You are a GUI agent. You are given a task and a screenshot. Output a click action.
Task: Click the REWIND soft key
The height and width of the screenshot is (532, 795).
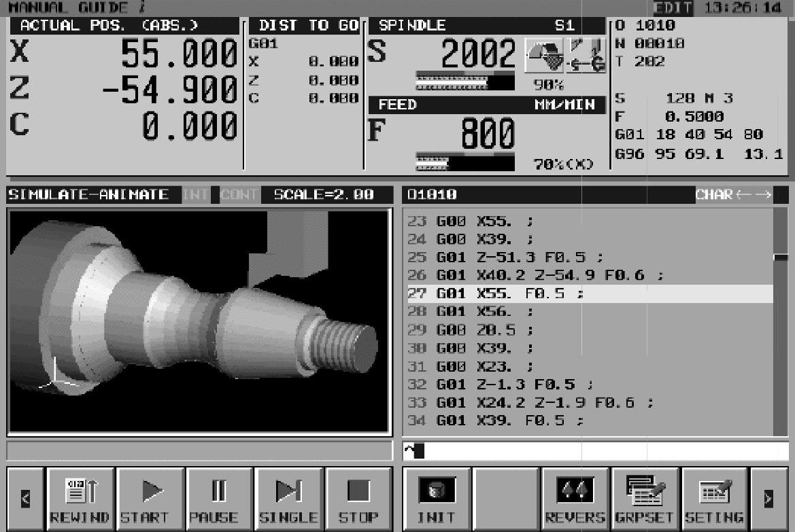tap(80, 499)
